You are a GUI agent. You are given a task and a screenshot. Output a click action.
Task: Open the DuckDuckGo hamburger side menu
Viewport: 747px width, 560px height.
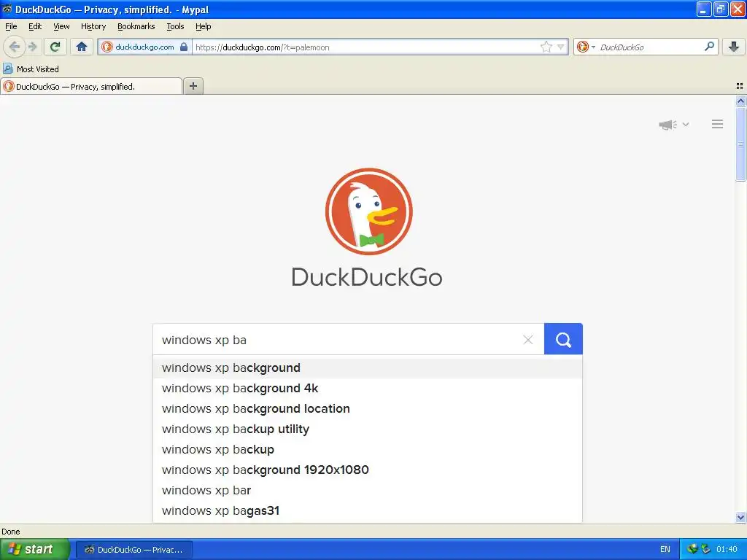pyautogui.click(x=718, y=124)
